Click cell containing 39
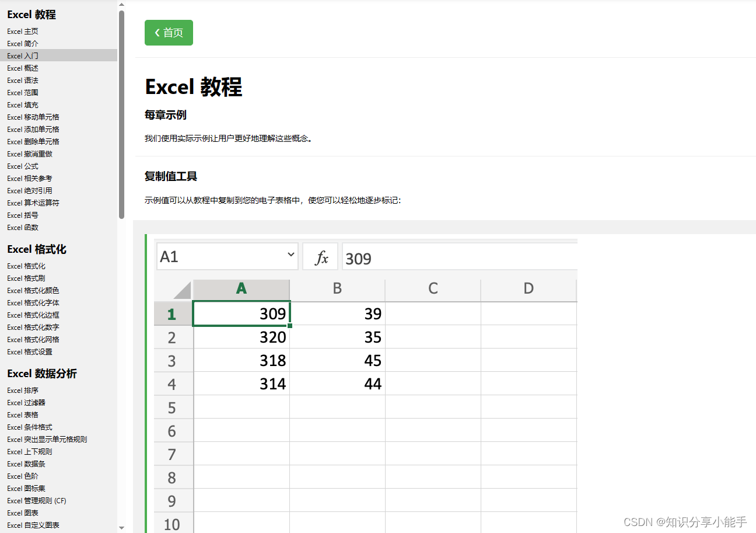This screenshot has height=533, width=756. click(x=337, y=314)
